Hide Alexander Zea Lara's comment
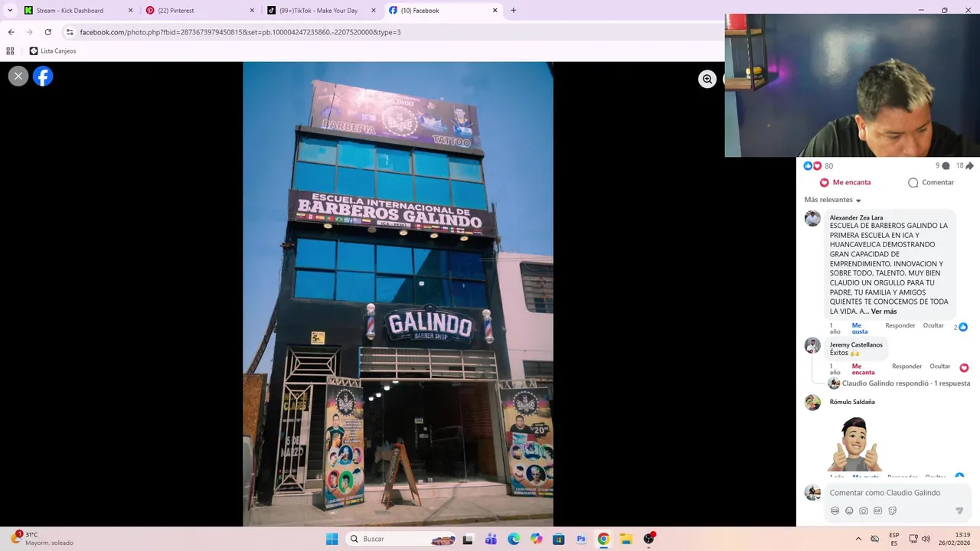980x551 pixels. point(933,325)
